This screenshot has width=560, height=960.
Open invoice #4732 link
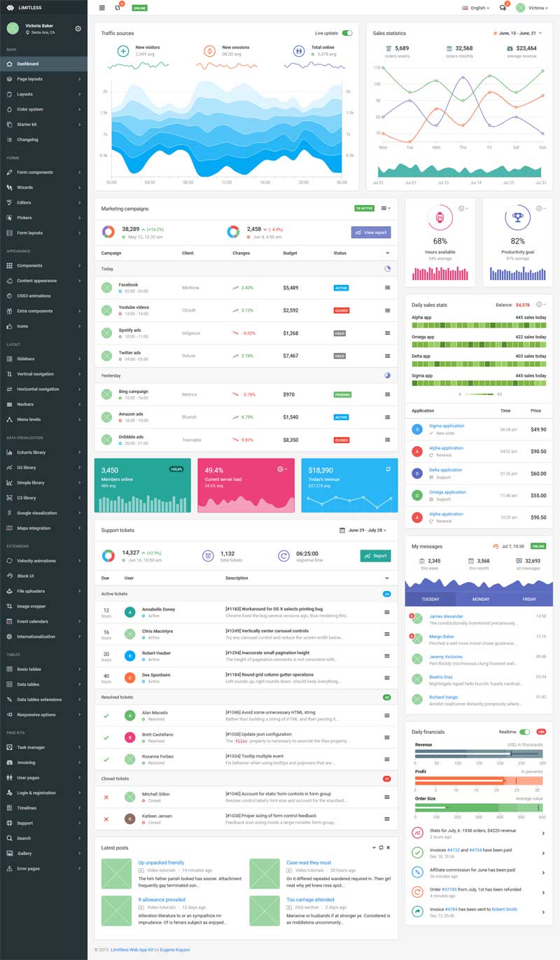pyautogui.click(x=453, y=849)
